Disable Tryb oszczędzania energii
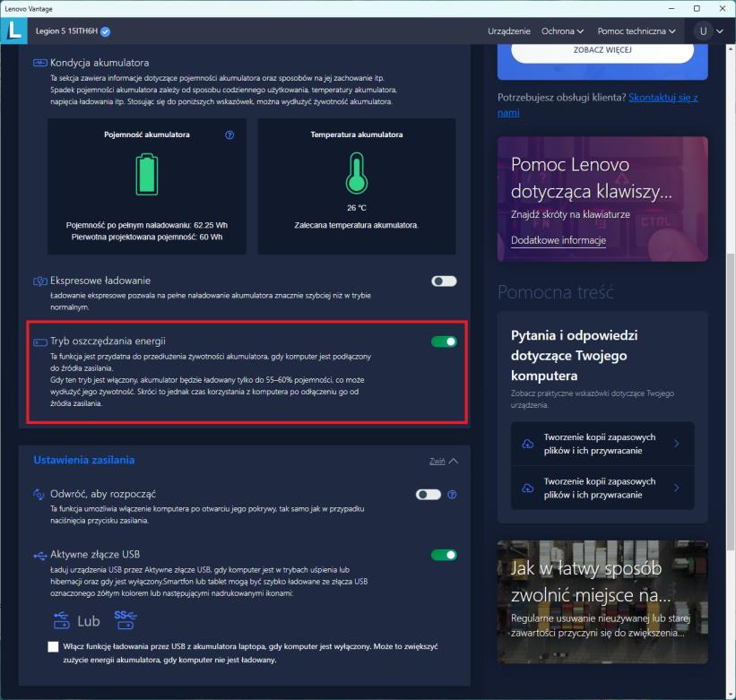Viewport: 736px width, 700px height. pyautogui.click(x=444, y=341)
